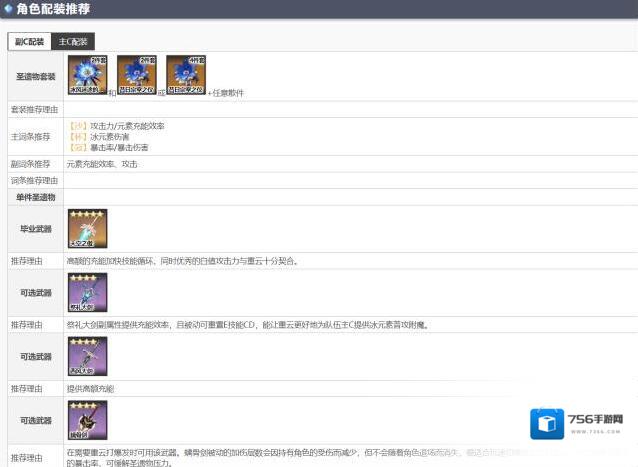638x467 pixels.
Task: Click the 昔日宗室之仪 2-piece artifact icon
Action: coord(136,75)
